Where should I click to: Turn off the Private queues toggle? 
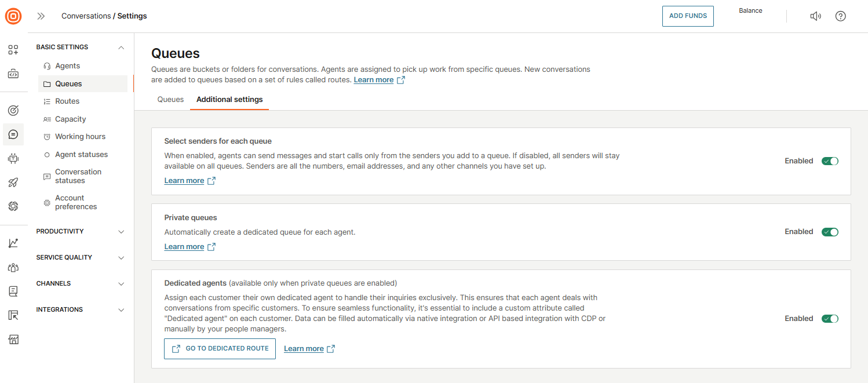click(x=830, y=232)
